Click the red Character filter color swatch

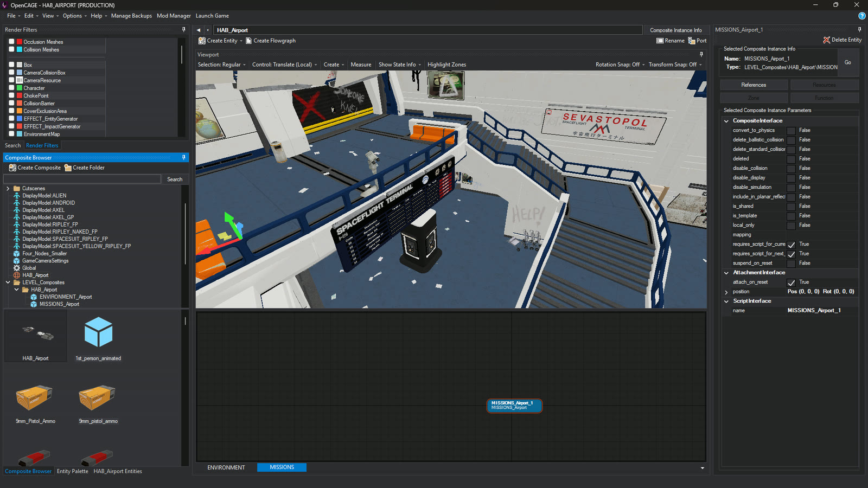pos(20,88)
